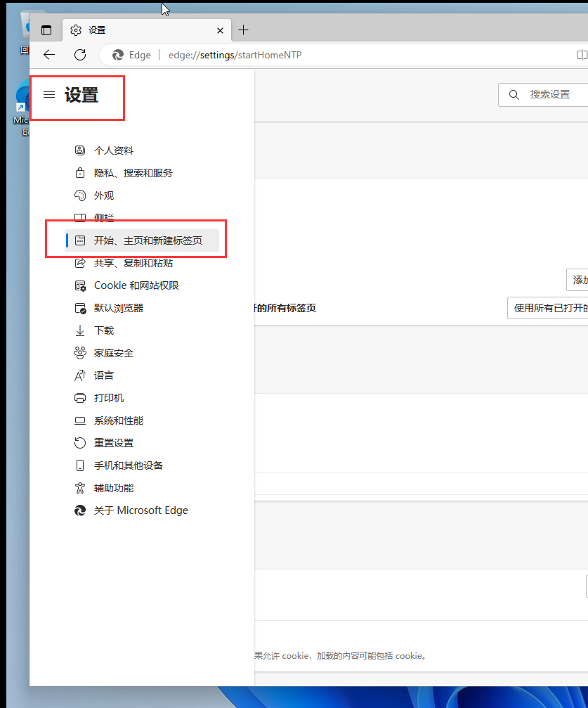Switch to 外观 settings

click(x=104, y=195)
